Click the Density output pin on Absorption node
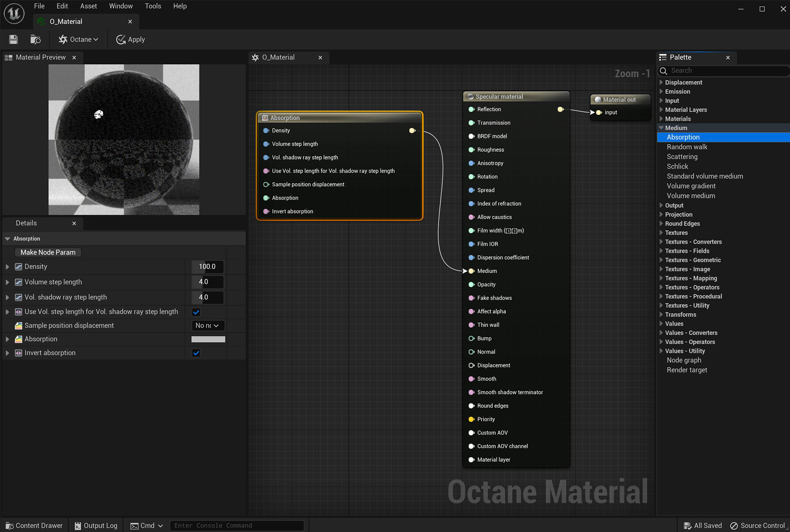The height and width of the screenshot is (532, 790). coord(412,131)
